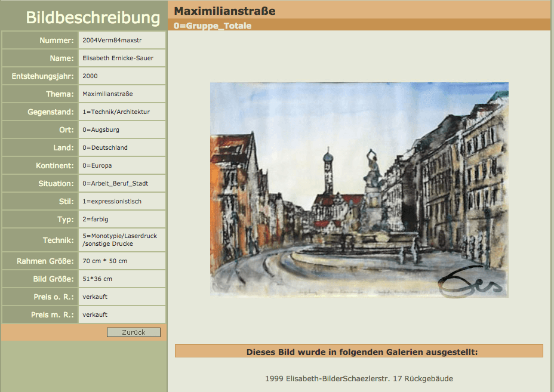The image size is (554, 392).
Task: Click the Bild Größe: label
Action: coord(53,279)
